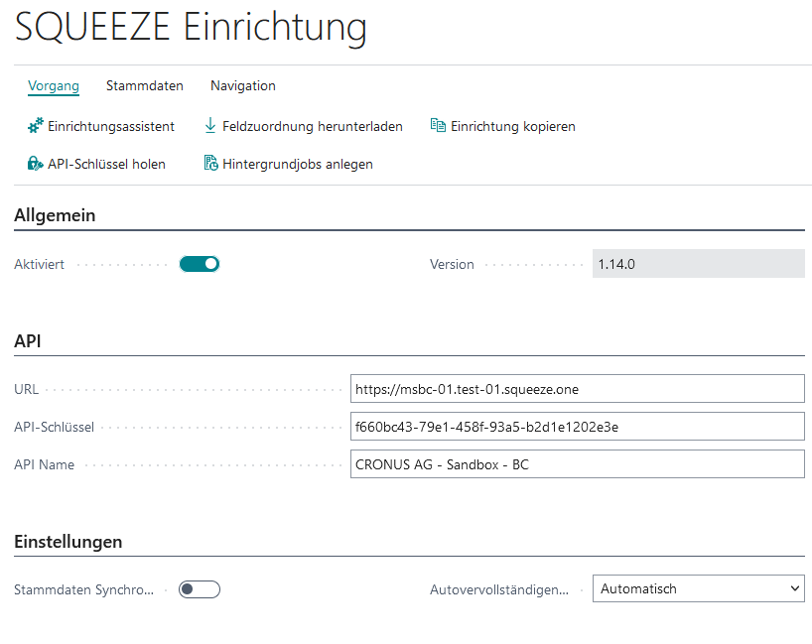Focus the API-Schlüssel text field
Image resolution: width=812 pixels, height=644 pixels.
(x=577, y=427)
